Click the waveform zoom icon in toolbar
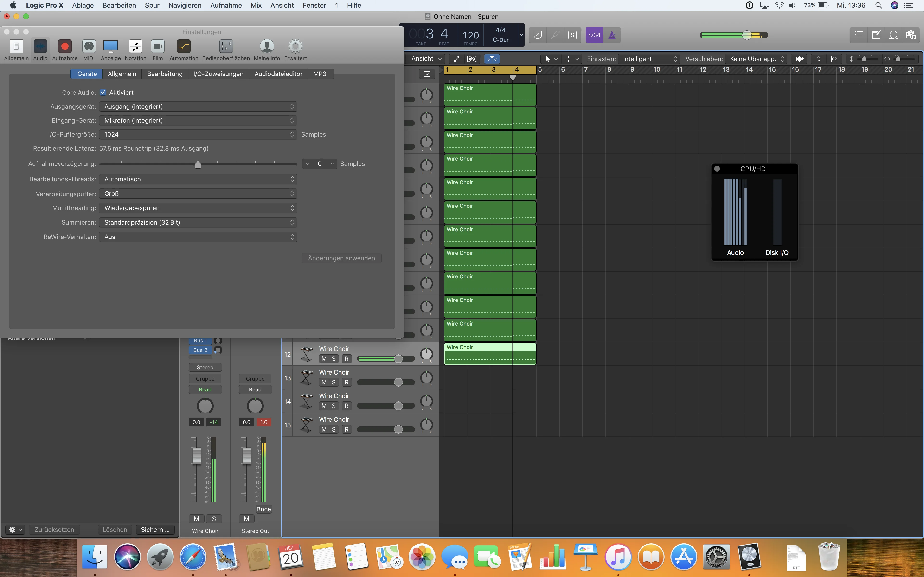924x577 pixels. tap(799, 59)
